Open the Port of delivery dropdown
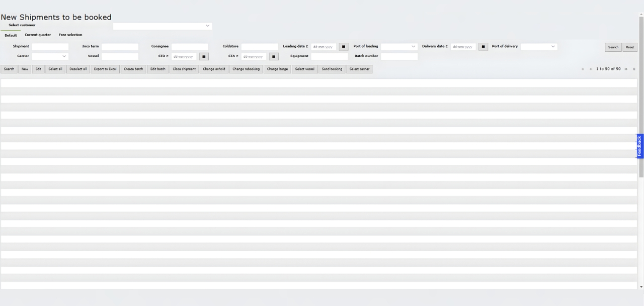This screenshot has width=644, height=306. tap(553, 46)
